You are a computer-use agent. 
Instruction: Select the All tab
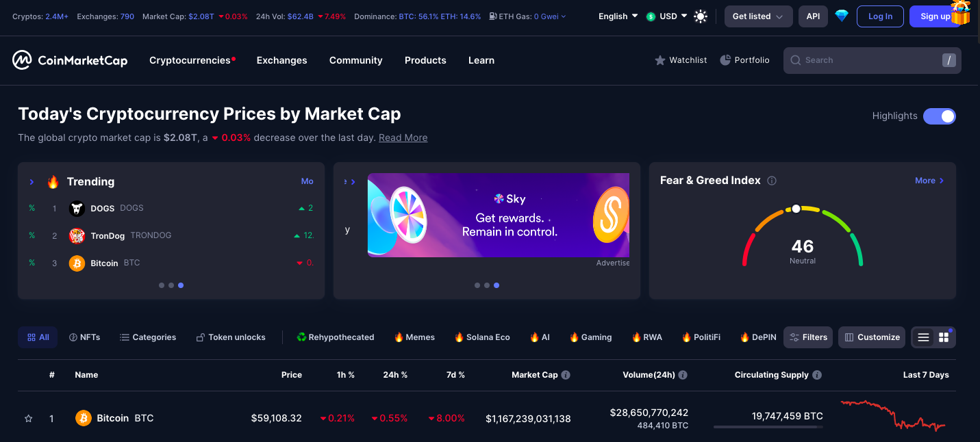coord(38,337)
